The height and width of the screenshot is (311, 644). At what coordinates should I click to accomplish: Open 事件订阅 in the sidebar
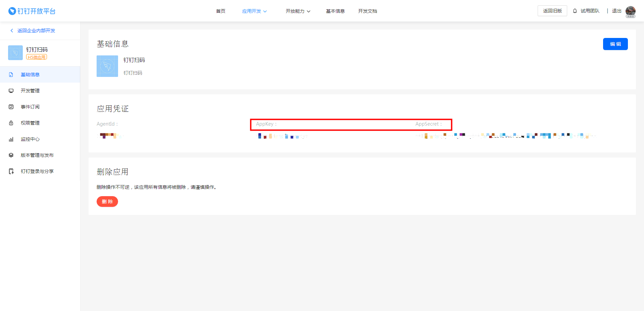pos(40,107)
